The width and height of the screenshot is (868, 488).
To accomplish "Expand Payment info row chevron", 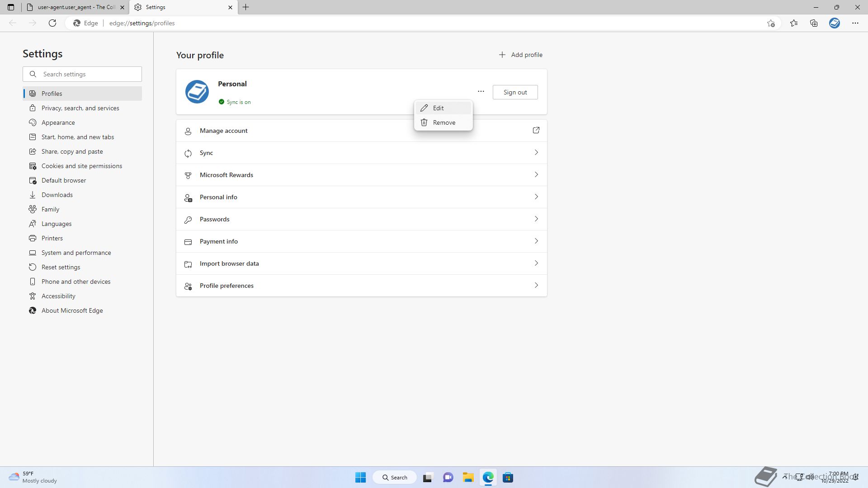I will coord(536,241).
